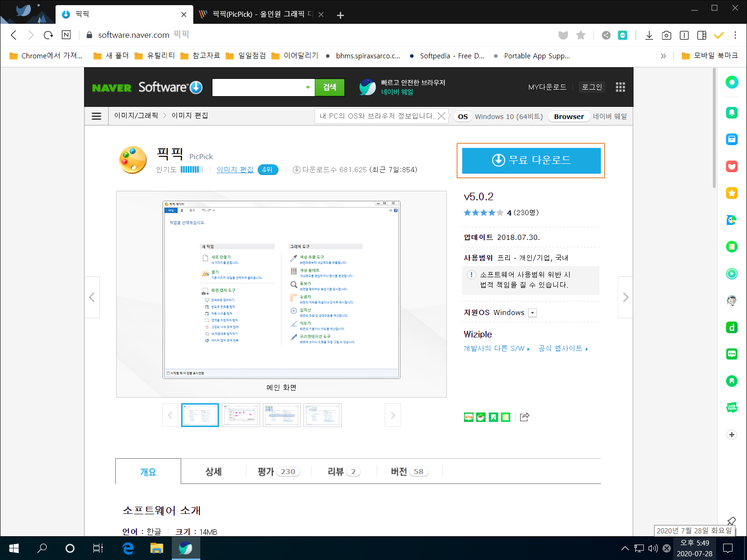Show previous screenshot with left arrow

(x=92, y=297)
